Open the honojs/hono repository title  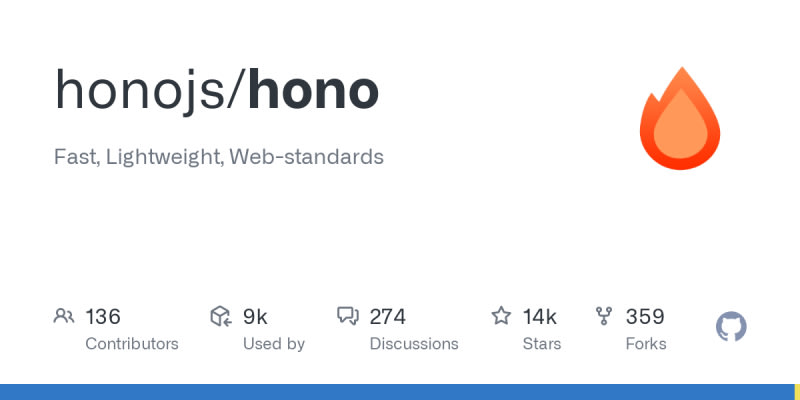click(217, 92)
